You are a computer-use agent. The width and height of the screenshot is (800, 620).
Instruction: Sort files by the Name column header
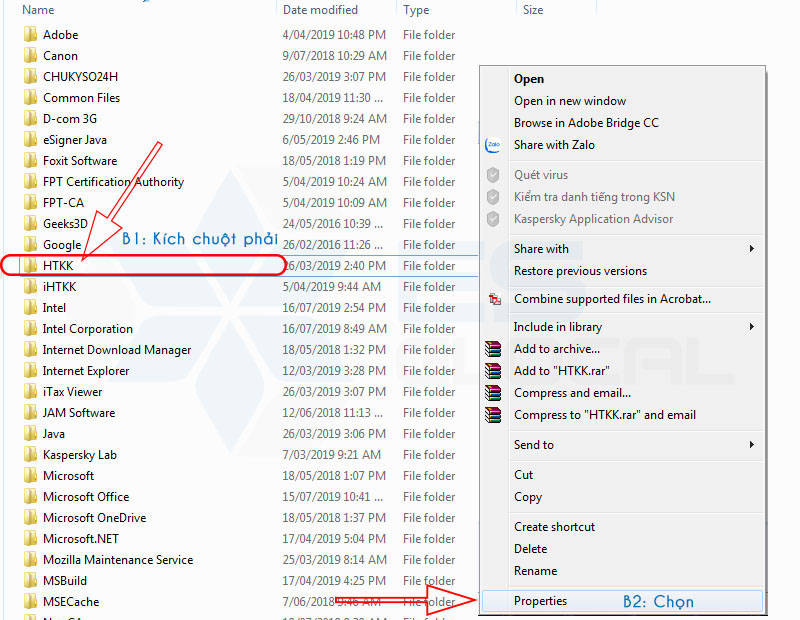pyautogui.click(x=38, y=10)
